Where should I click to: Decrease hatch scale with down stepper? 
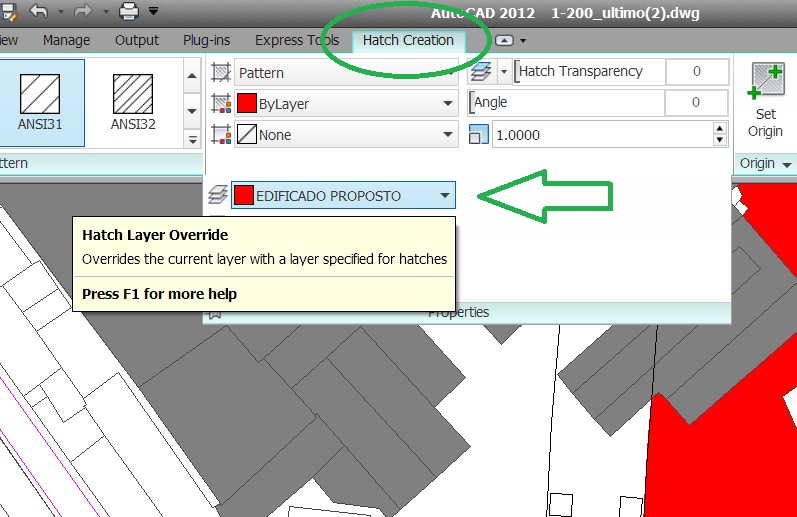719,140
